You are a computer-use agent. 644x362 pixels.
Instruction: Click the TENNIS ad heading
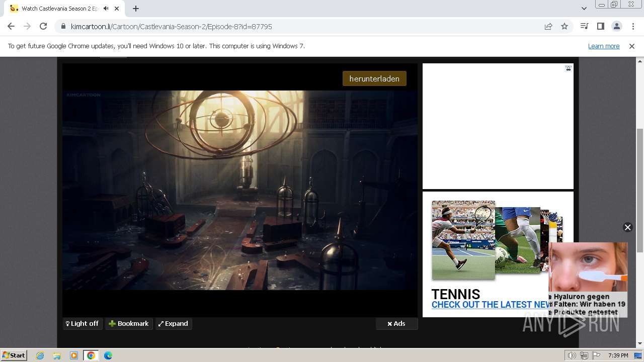(456, 294)
